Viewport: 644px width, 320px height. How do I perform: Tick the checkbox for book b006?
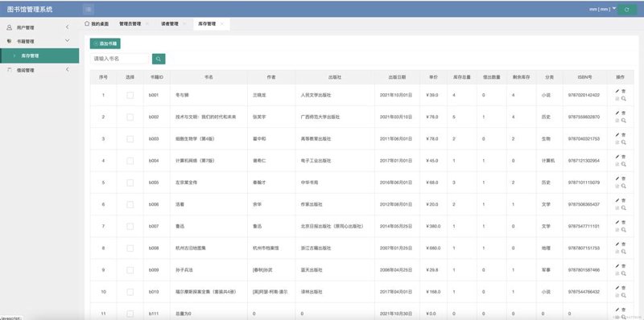tap(130, 205)
